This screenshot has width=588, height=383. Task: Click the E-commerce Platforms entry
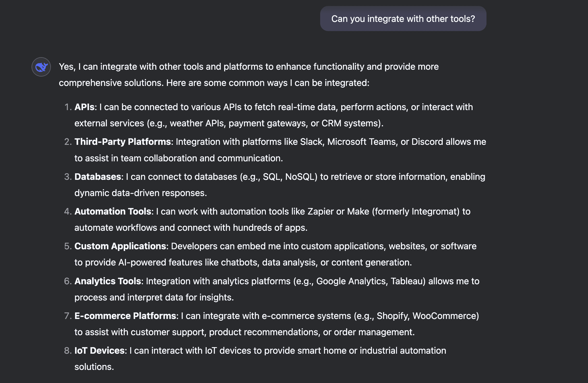[x=125, y=316]
